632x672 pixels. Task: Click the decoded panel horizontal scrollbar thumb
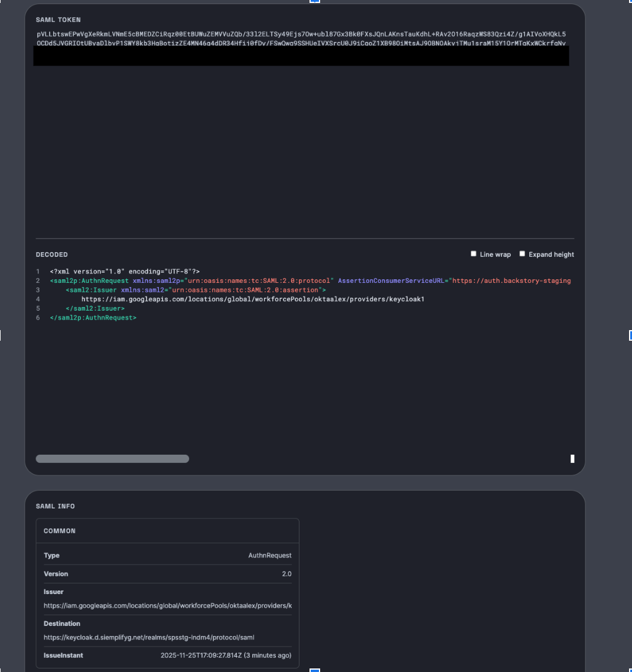click(112, 459)
